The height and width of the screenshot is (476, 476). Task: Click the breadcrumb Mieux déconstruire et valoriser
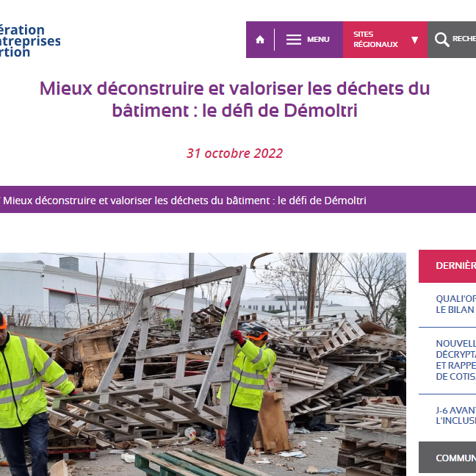point(184,201)
